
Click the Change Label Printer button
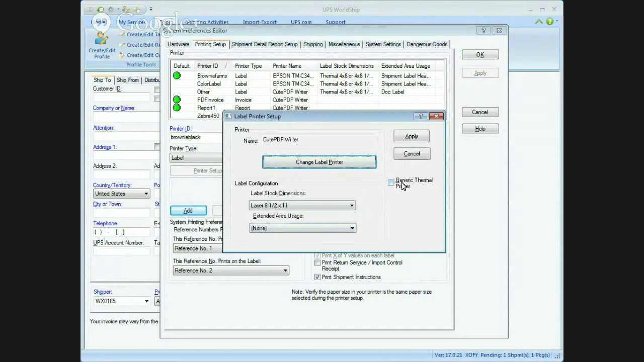pos(319,162)
